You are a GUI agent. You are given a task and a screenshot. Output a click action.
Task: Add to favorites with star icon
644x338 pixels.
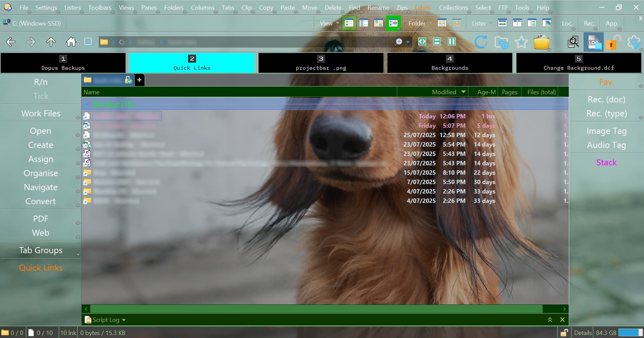click(521, 42)
